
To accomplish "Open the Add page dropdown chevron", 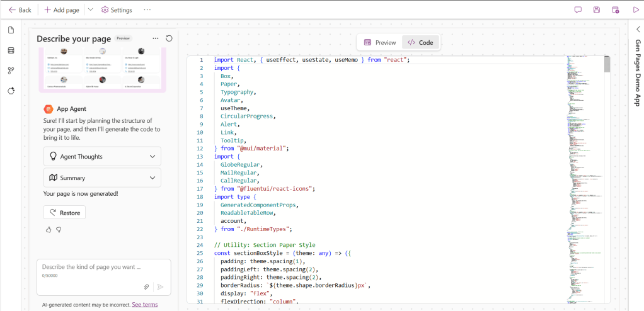I will pyautogui.click(x=90, y=10).
